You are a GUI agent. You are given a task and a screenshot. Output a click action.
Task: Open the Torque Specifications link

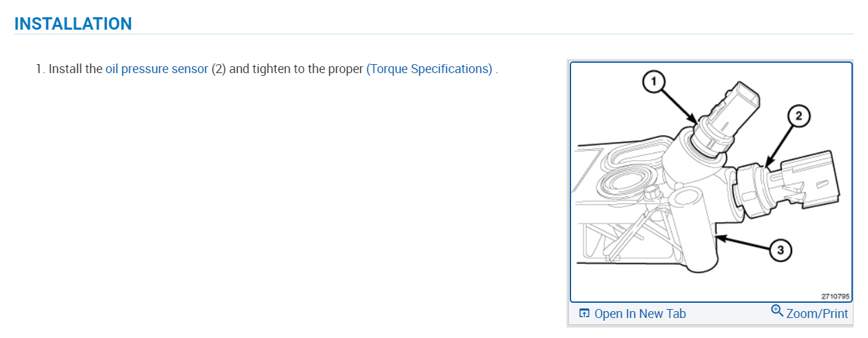tap(429, 69)
